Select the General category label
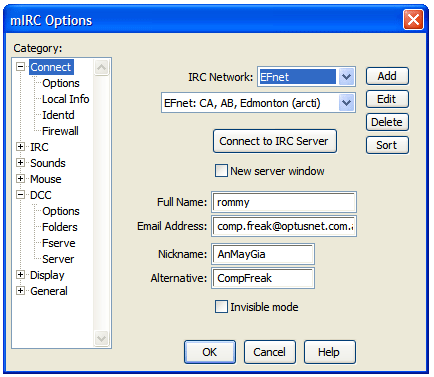Screen dimensions: 434x377 [49, 291]
